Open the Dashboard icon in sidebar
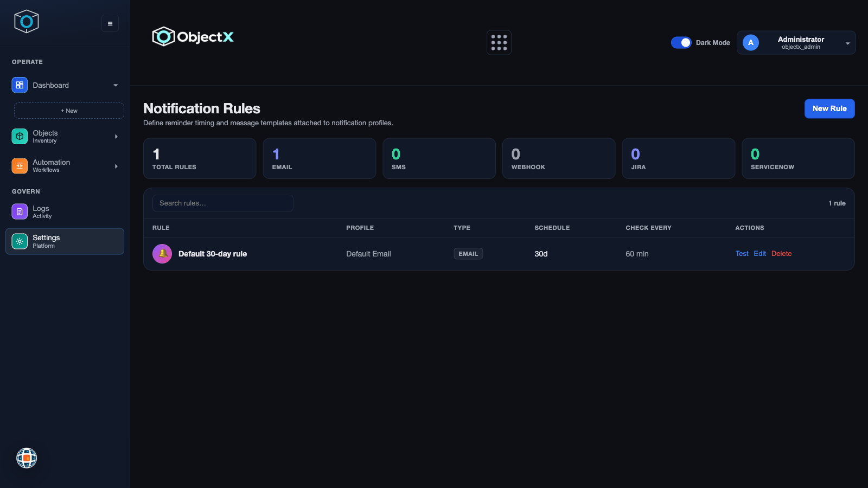 [20, 85]
